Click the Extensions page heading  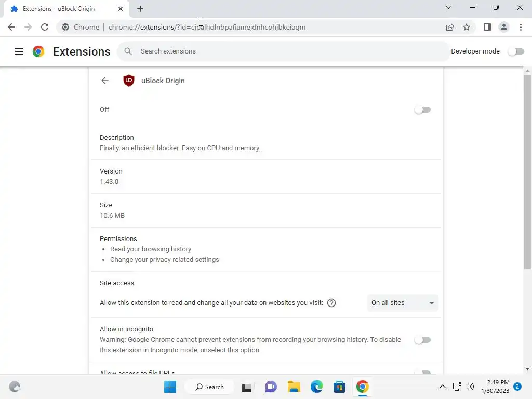82,51
